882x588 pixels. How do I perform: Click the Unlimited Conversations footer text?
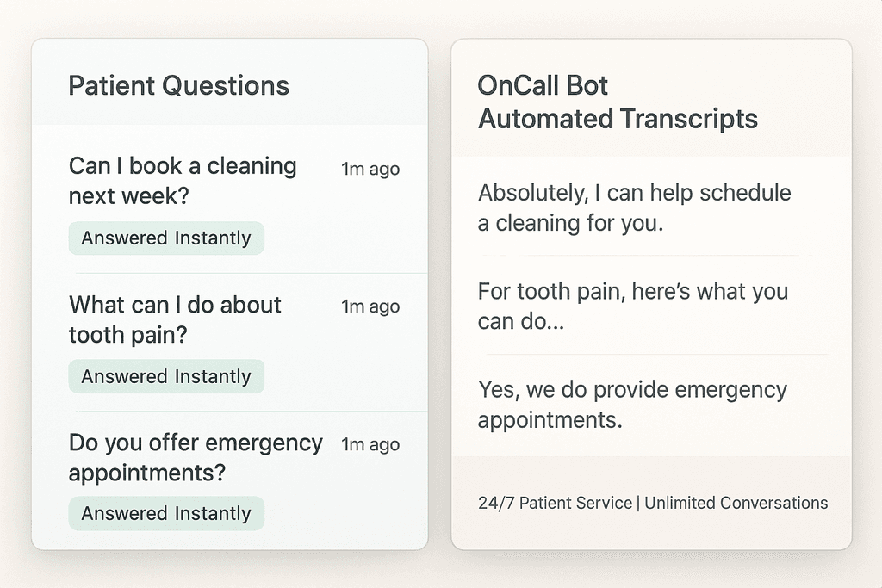tap(736, 503)
